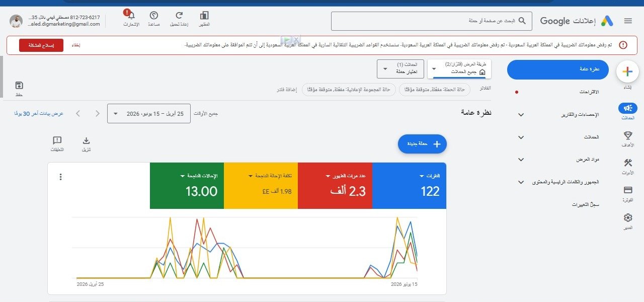Open the campaign selection dropdown (اختيار حملة)

[400, 69]
